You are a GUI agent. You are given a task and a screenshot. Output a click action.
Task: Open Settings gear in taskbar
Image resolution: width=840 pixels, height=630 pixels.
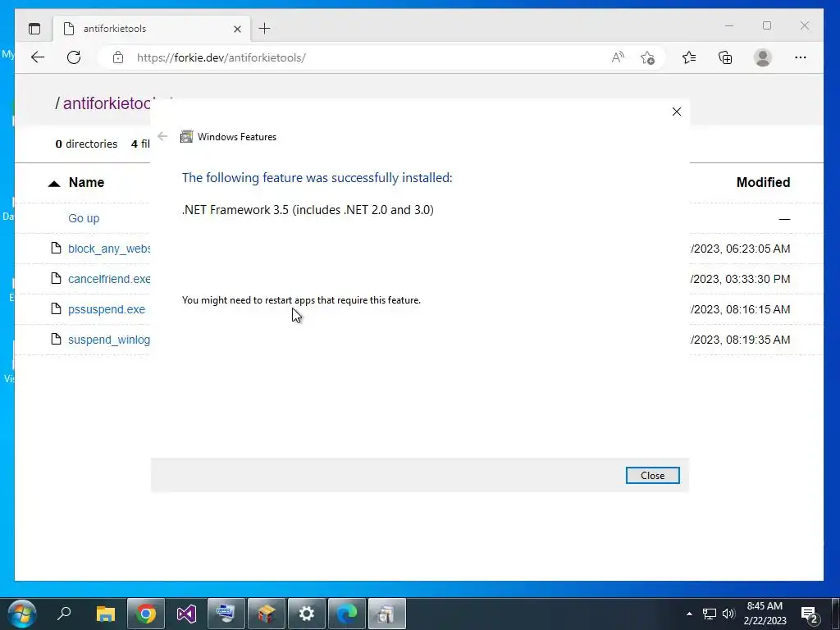(x=307, y=614)
